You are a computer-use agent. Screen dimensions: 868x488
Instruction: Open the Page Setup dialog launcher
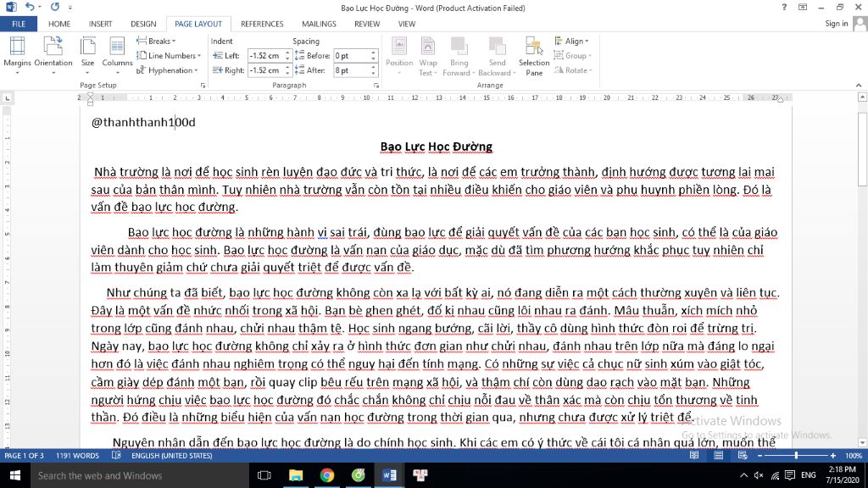tap(203, 86)
